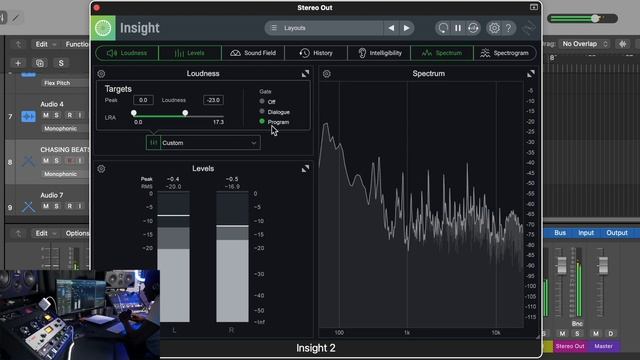Toggle the Spectrum tab
The width and height of the screenshot is (640, 360).
[442, 53]
